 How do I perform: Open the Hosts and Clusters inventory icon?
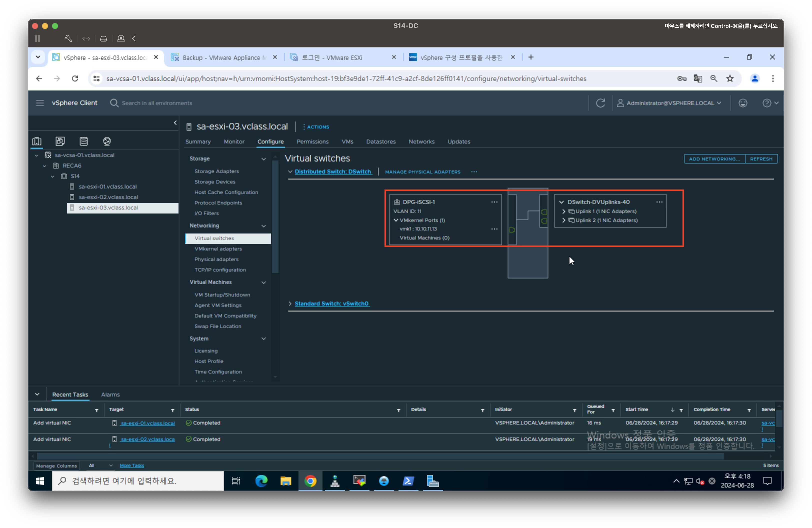(37, 141)
